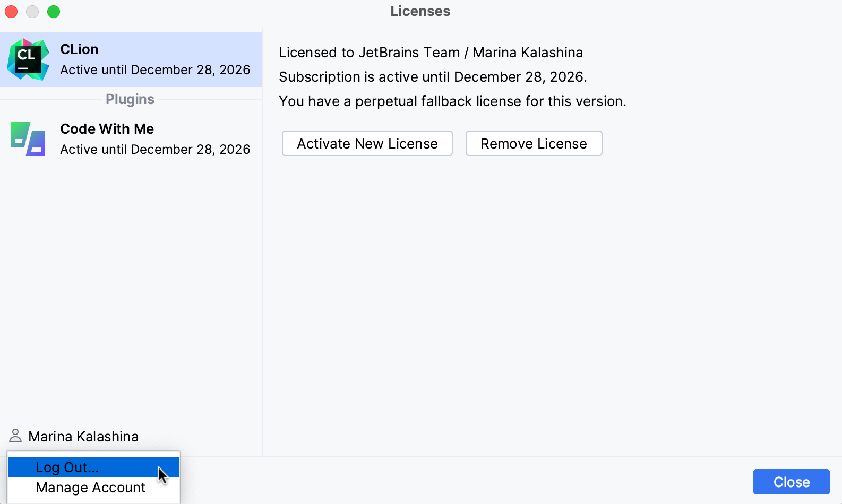Select Manage Account in the popup menu
This screenshot has height=504, width=842.
tap(90, 488)
